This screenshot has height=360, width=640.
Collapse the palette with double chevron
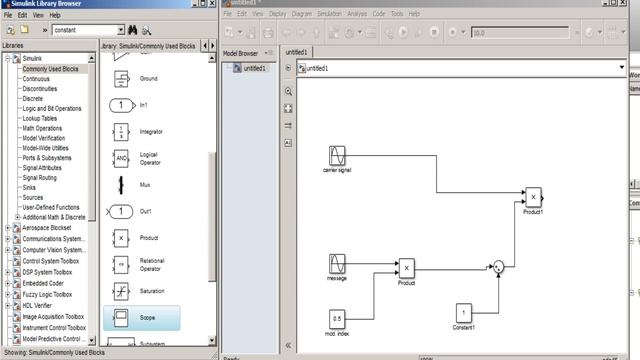pyautogui.click(x=288, y=345)
